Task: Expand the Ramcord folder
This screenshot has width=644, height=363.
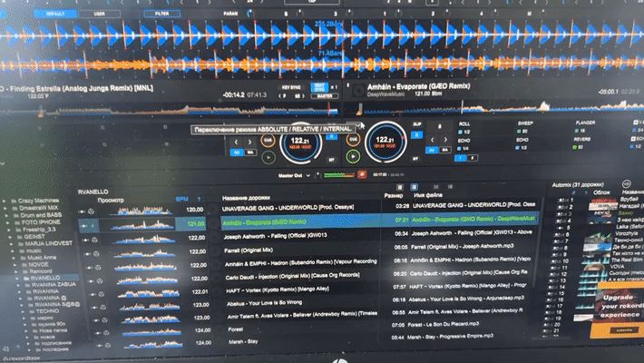Action: tap(16, 271)
